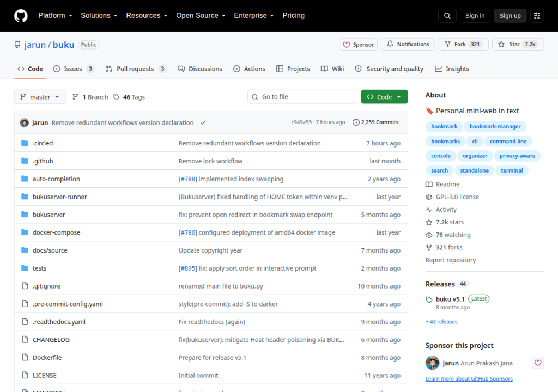Screen dimensions: 558x392
Task: Open the commit hash c949a55
Action: [301, 122]
